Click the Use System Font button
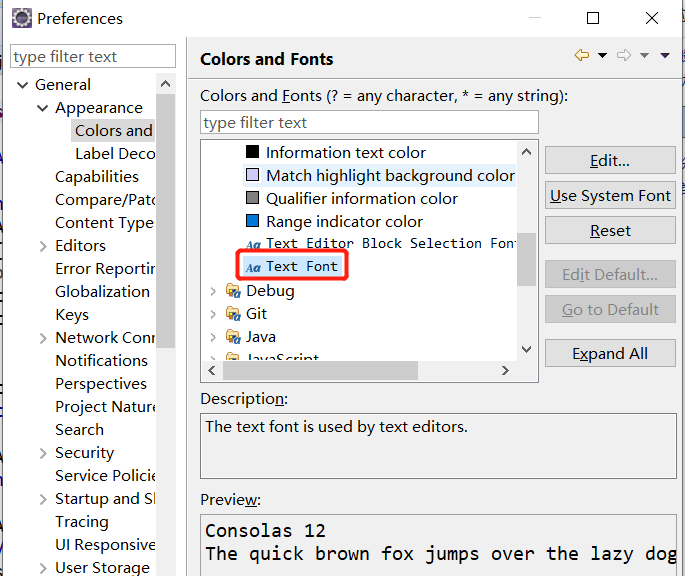The image size is (685, 576). click(610, 196)
